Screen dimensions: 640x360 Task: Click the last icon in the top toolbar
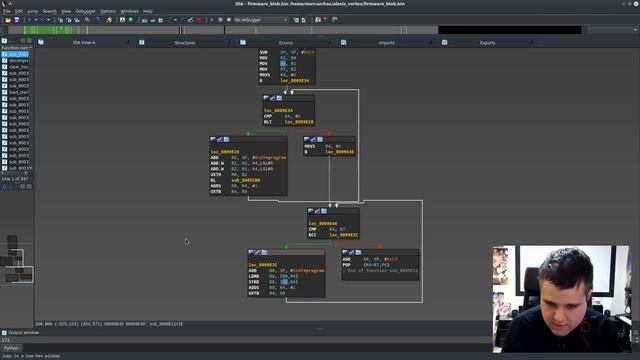335,20
